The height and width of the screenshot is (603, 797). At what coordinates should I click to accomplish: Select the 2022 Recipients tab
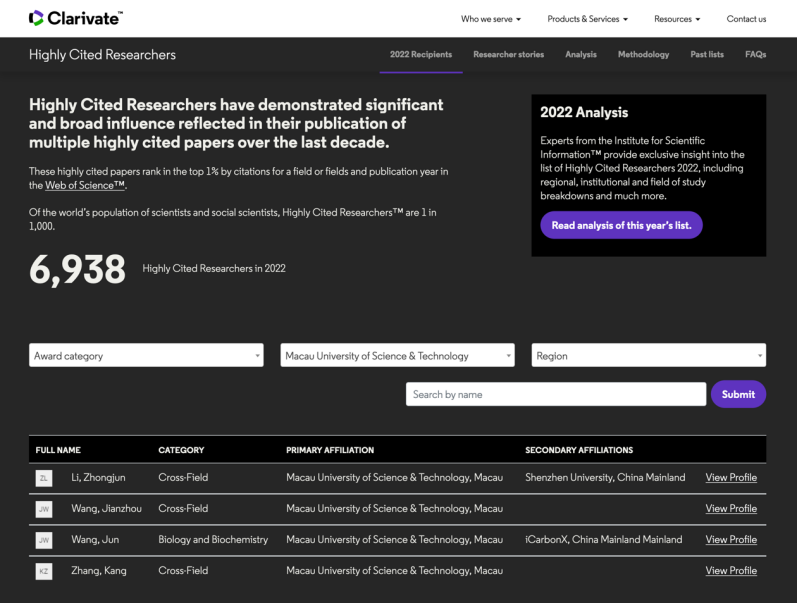(421, 54)
